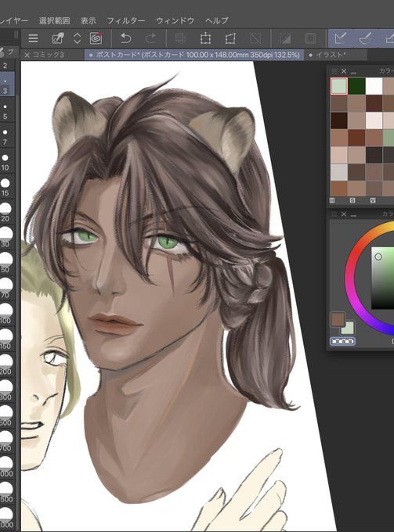
Task: Click the Clip Studio spiral logo icon
Action: point(96,38)
